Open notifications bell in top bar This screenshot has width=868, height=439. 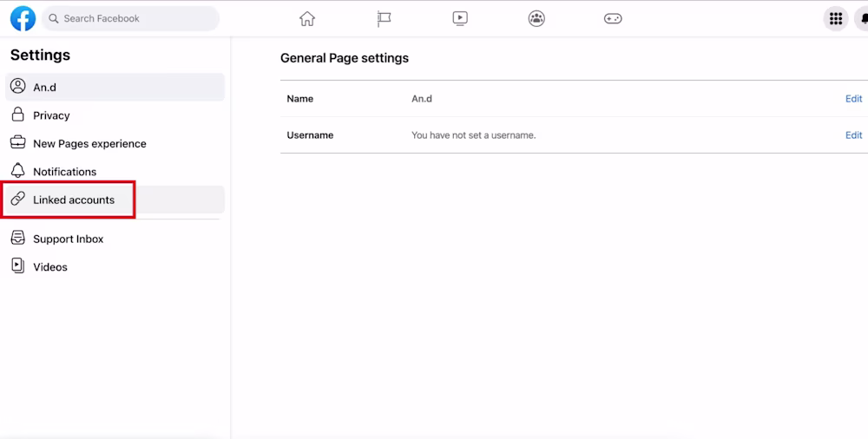[x=862, y=19]
